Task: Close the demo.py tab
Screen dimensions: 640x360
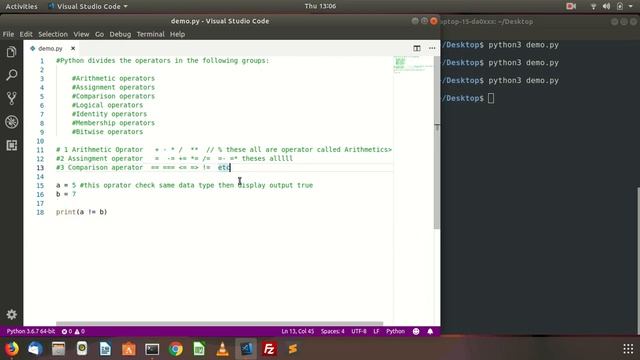Action: pos(73,48)
